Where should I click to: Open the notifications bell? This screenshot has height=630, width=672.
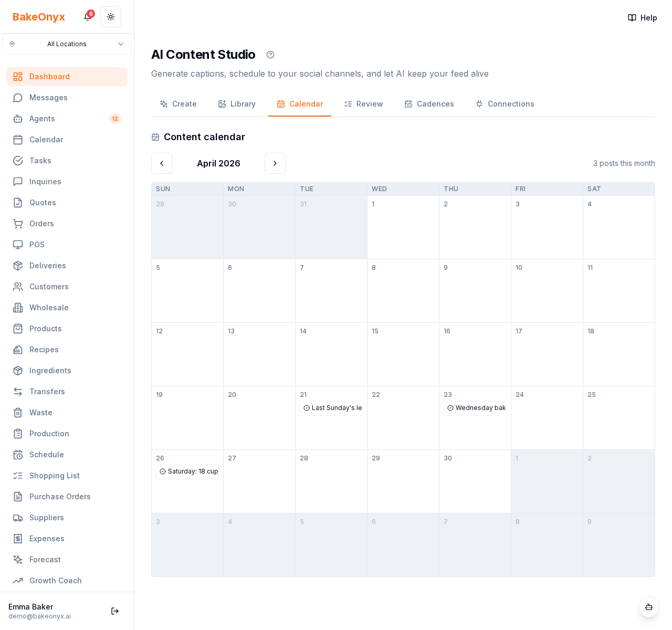click(88, 17)
